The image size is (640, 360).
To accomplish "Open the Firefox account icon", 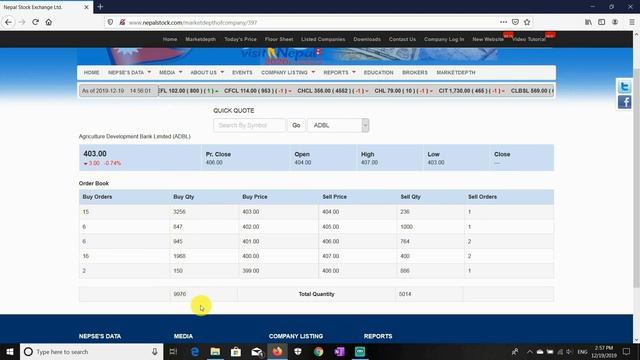I will 615,22.
